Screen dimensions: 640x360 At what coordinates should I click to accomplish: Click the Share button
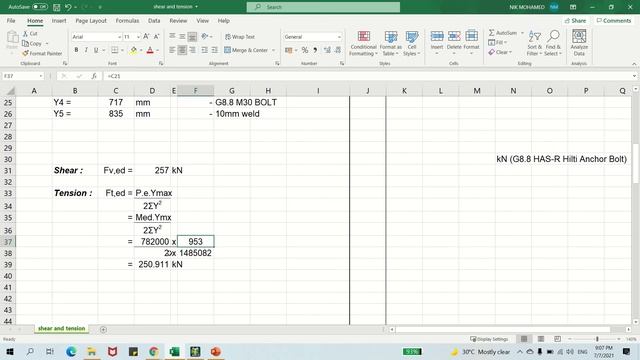(x=575, y=20)
